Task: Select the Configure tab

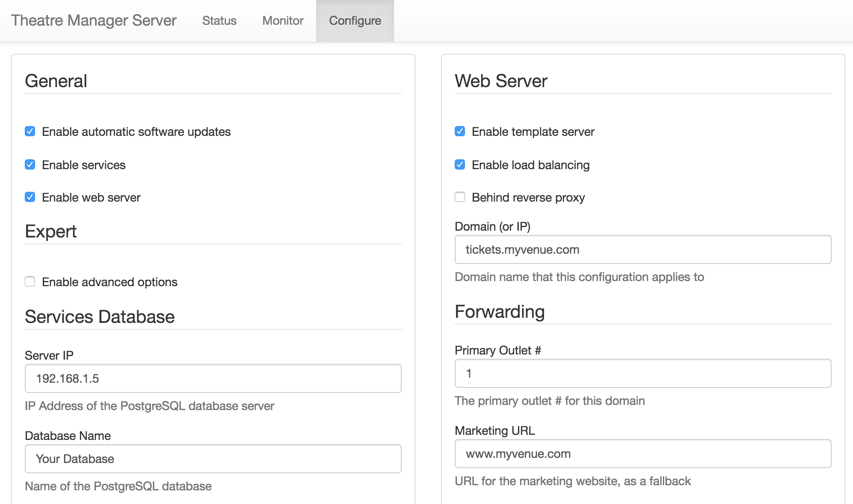Action: point(355,21)
